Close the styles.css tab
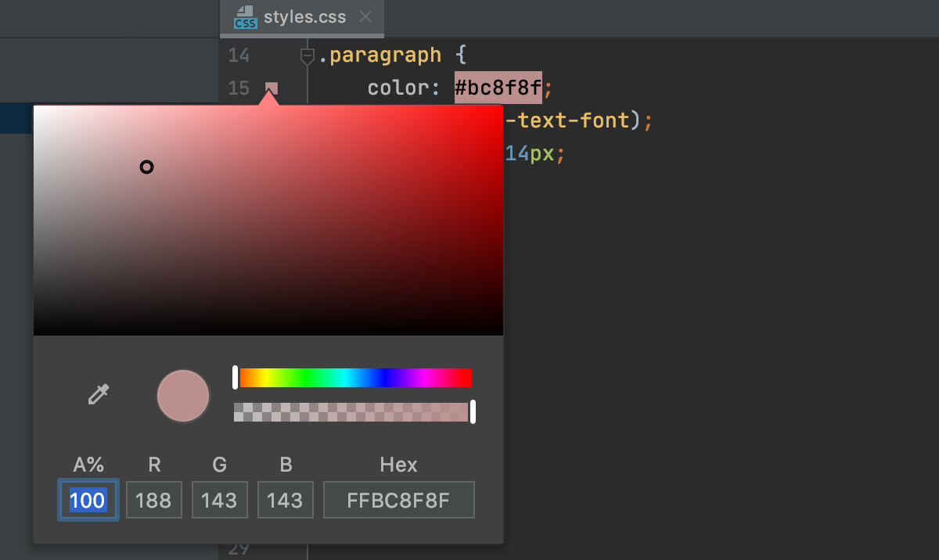 coord(365,17)
